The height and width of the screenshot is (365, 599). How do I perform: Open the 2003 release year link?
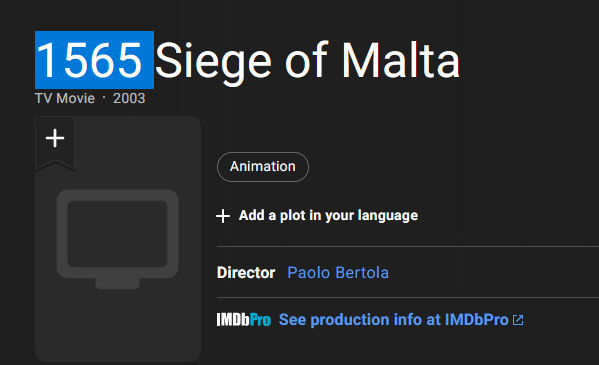click(129, 99)
